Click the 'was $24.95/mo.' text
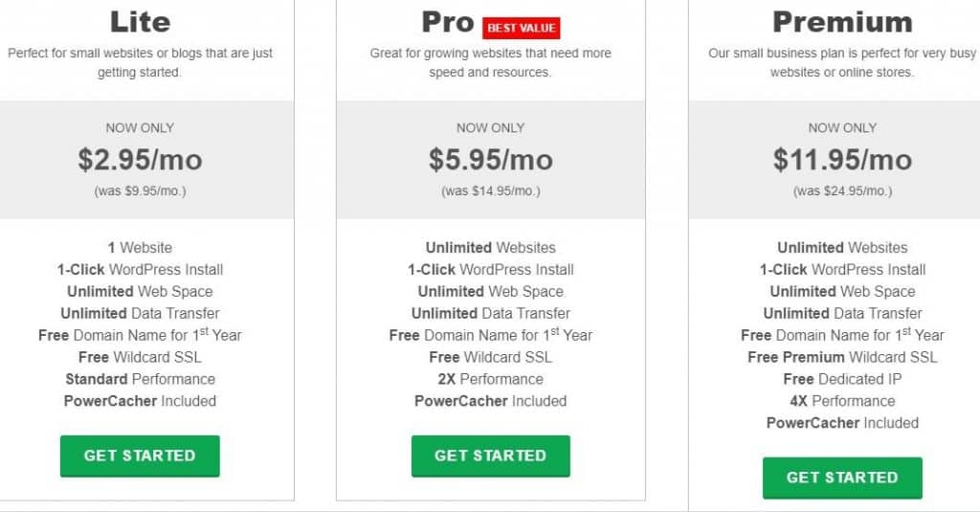Viewport: 980px width, 512px height. click(x=842, y=190)
